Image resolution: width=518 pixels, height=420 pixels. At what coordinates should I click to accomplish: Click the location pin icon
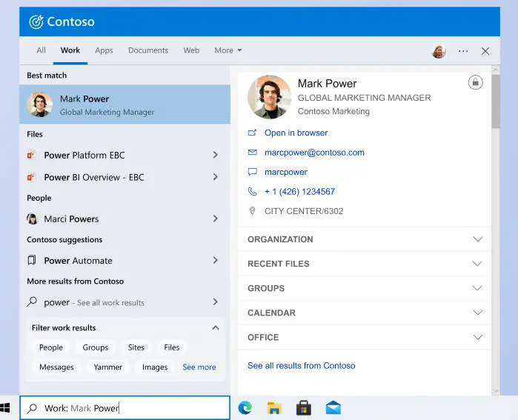(x=252, y=211)
